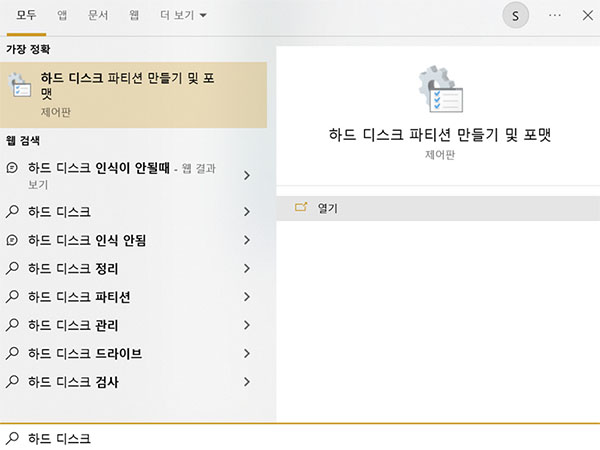Expand arrow for 하드 디스크 관리
The height and width of the screenshot is (450, 600).
(x=247, y=325)
